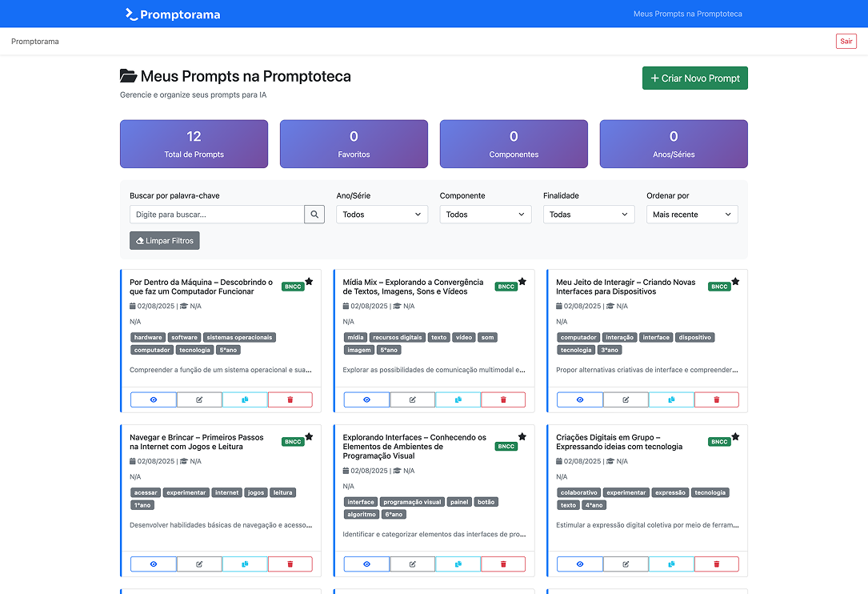Copy the 'Por Dentro da Máquina' prompt
Image resolution: width=868 pixels, height=594 pixels.
[x=245, y=399]
